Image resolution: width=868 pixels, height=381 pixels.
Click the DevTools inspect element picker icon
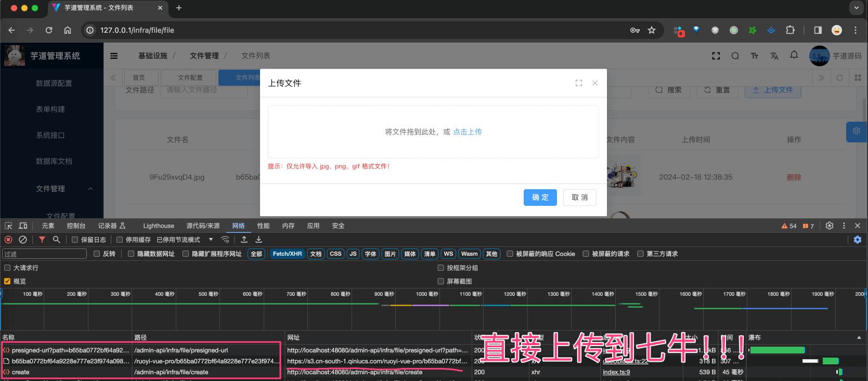(x=8, y=226)
